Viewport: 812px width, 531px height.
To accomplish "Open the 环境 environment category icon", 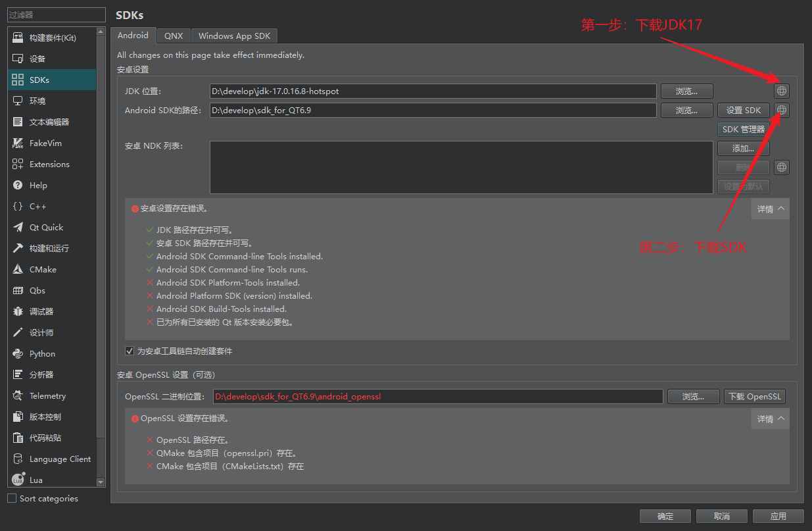I will (x=18, y=101).
